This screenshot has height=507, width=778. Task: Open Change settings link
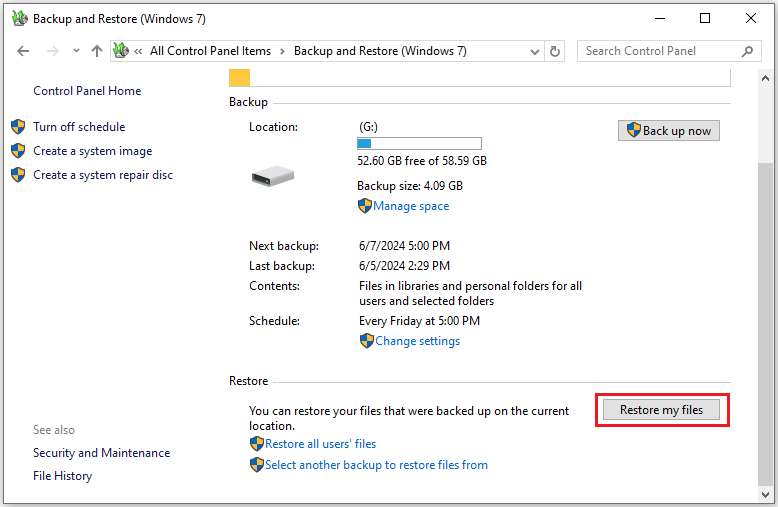tap(417, 341)
